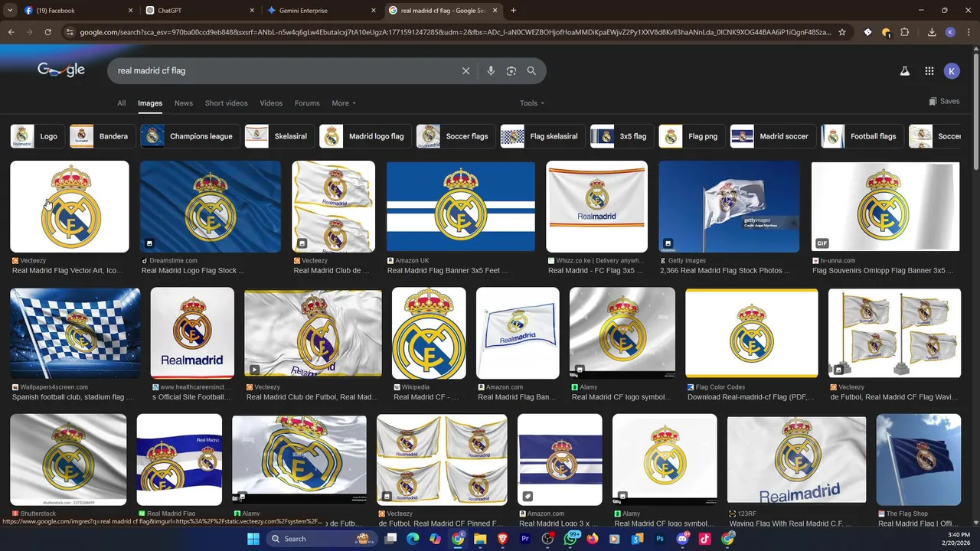
Task: Open Google Lens image search icon
Action: (511, 70)
